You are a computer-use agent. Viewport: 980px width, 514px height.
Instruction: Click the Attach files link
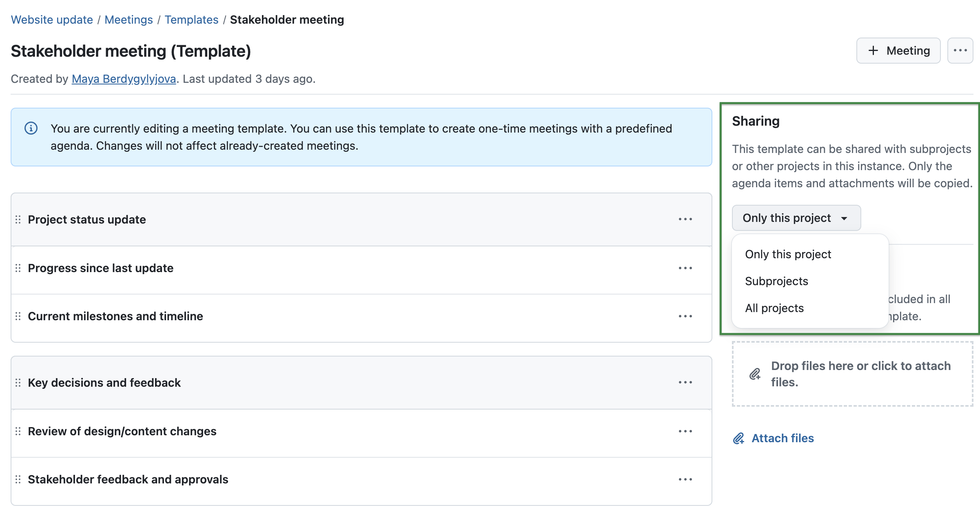pos(782,438)
